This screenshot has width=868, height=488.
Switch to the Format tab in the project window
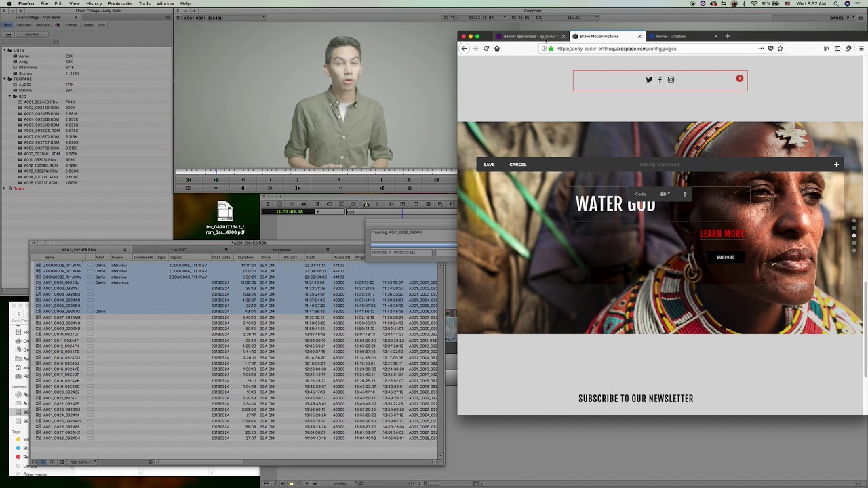71,25
